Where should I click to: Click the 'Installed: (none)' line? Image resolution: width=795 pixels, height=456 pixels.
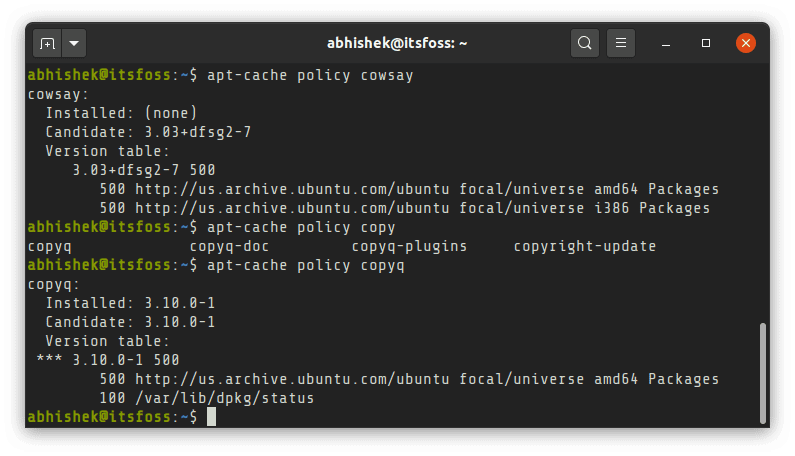point(121,113)
